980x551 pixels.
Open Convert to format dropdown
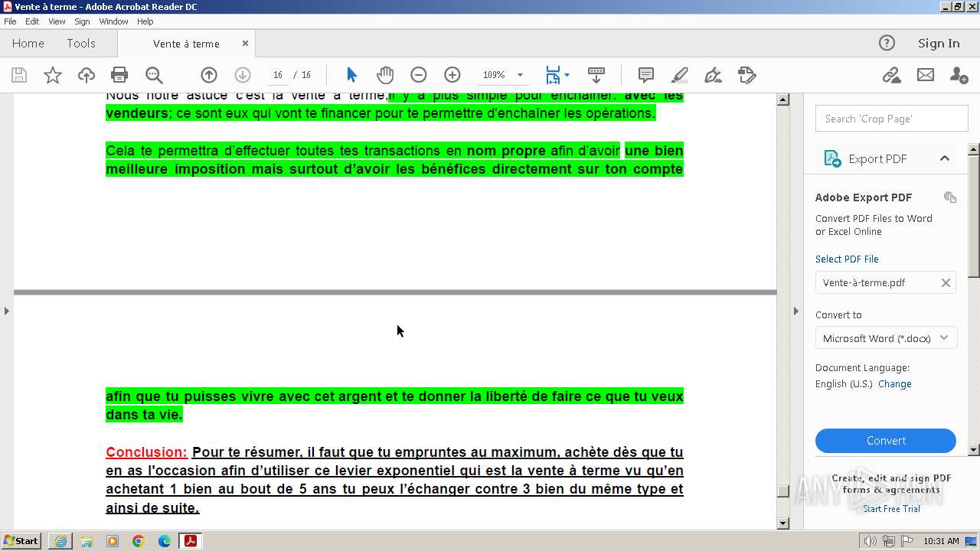point(887,338)
